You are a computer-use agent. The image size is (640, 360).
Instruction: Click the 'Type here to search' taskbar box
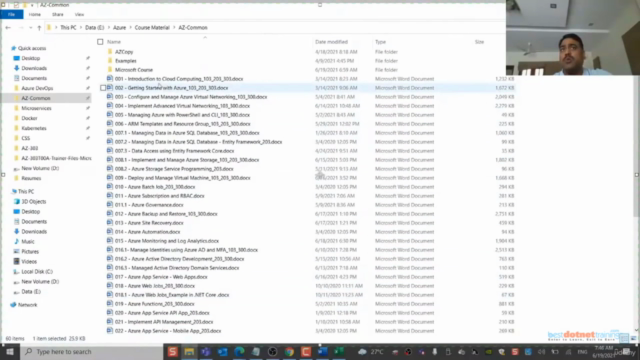(91, 351)
